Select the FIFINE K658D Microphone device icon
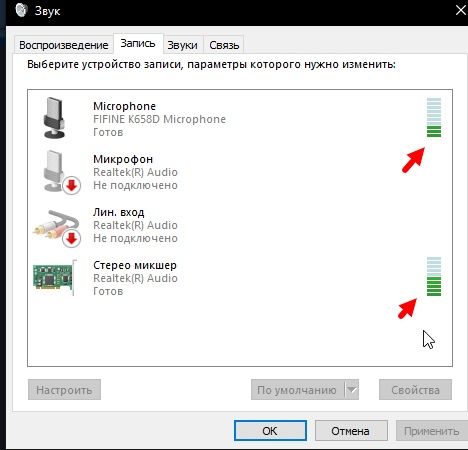The width and height of the screenshot is (468, 450). pos(54,118)
